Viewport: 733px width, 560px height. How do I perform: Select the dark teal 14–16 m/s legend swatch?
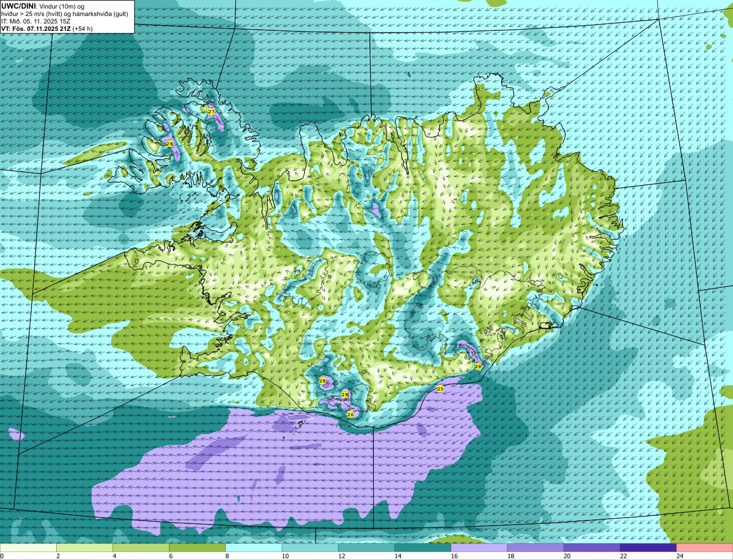point(423,548)
